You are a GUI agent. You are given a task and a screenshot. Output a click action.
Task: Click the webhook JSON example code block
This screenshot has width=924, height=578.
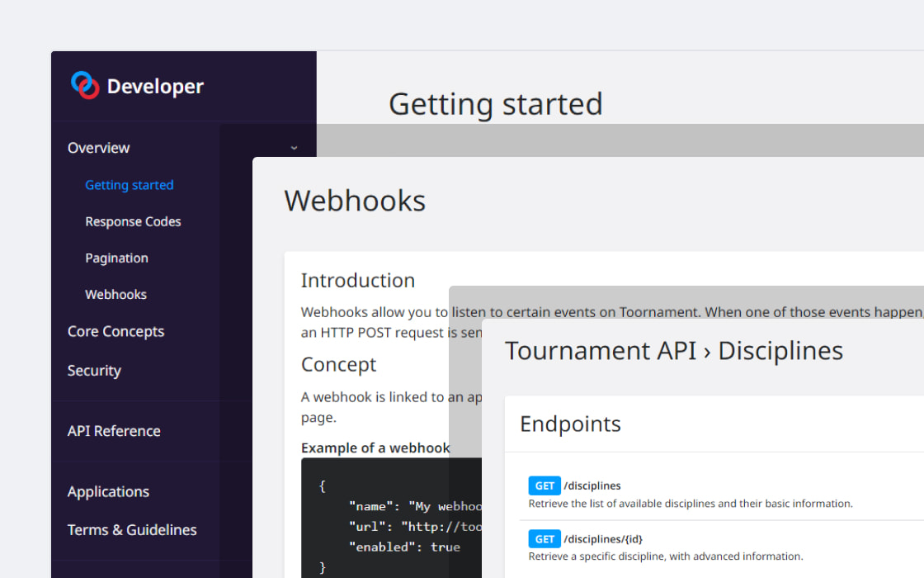(x=388, y=520)
